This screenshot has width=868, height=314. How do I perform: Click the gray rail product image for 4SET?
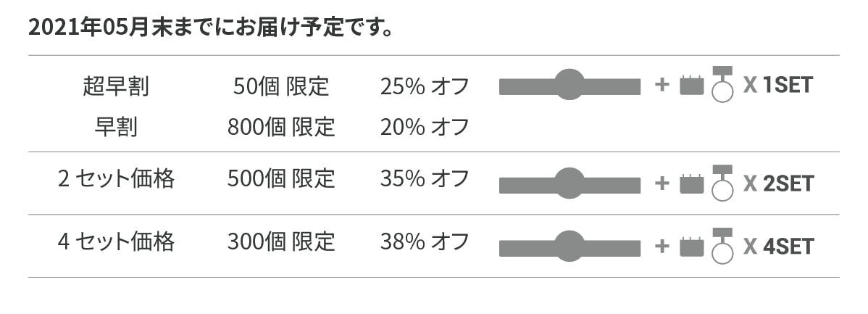coord(569,247)
